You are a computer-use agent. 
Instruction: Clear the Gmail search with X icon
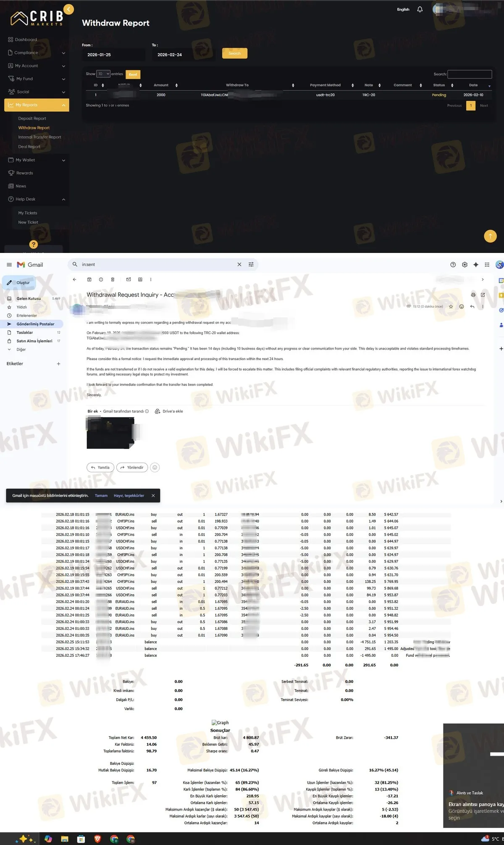(x=239, y=264)
